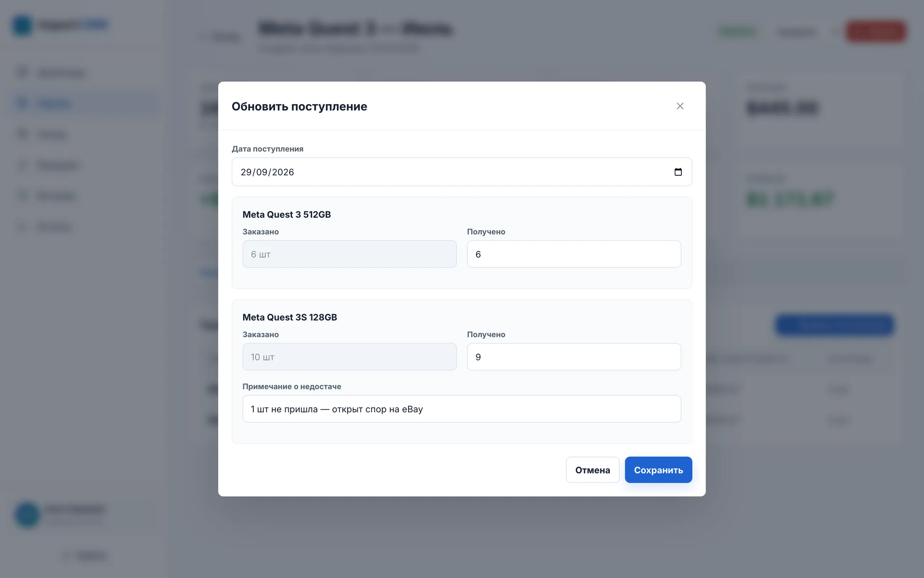Viewport: 924px width, 578px height.
Task: Open the calendar picker icon
Action: pos(678,172)
